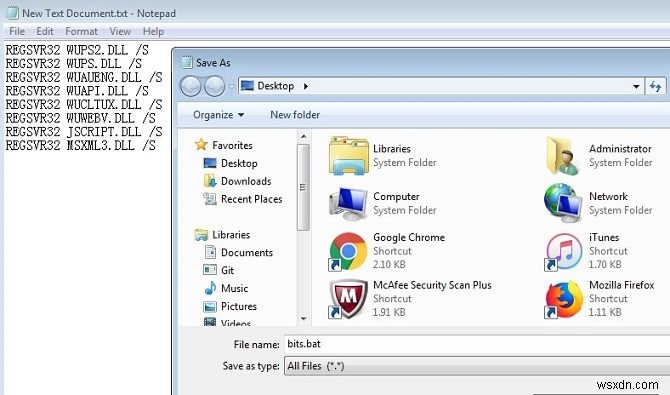This screenshot has width=670, height=395.
Task: Expand the arrow after Desktop in address bar
Action: click(306, 86)
